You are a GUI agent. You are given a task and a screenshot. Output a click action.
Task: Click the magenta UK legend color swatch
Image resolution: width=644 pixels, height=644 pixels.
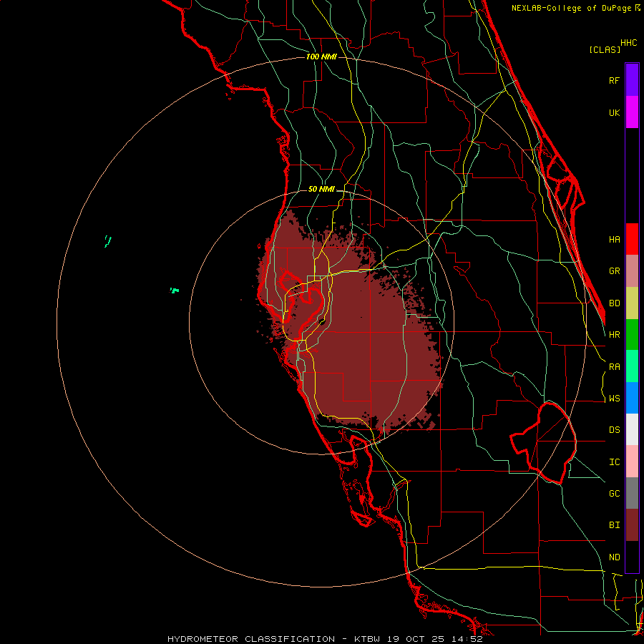coord(632,112)
